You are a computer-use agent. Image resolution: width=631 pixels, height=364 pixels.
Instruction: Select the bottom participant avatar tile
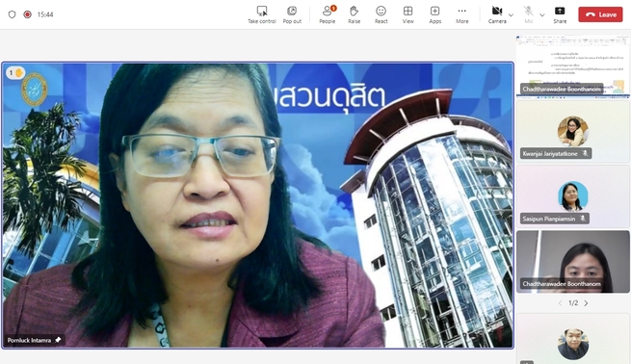572,339
